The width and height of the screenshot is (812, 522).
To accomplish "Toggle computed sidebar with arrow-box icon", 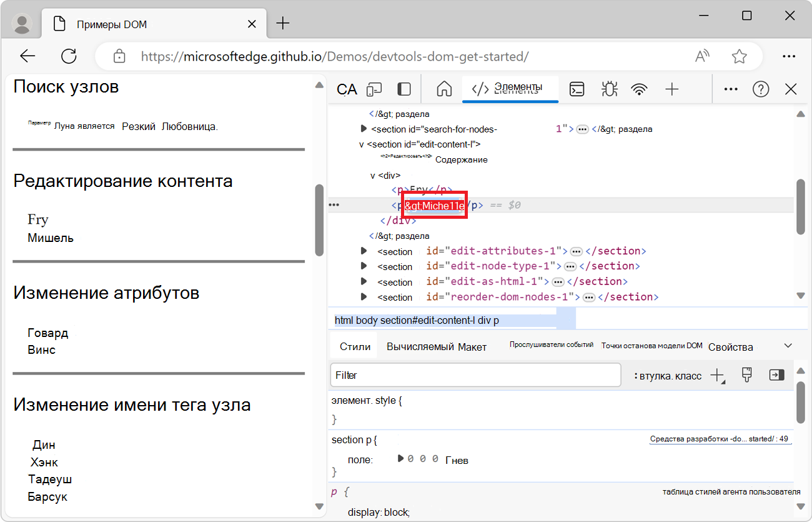I will point(776,374).
